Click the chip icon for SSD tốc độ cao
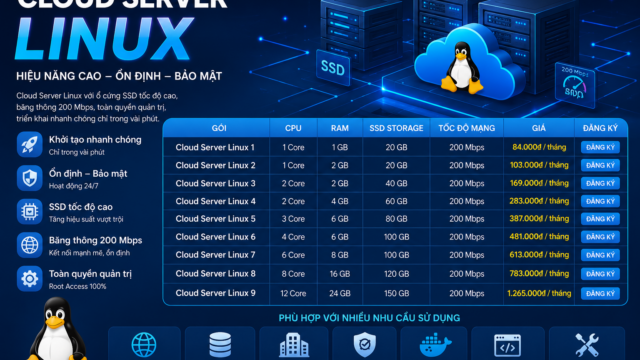The image size is (640, 360). (x=29, y=211)
